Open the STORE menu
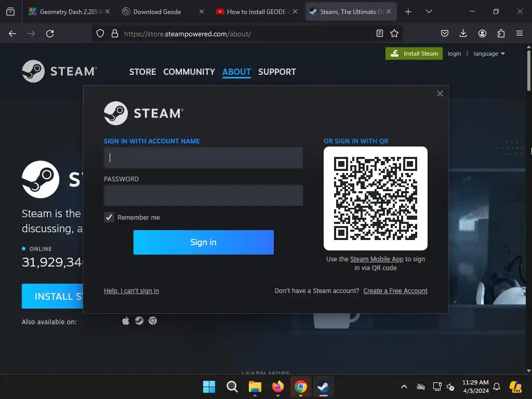This screenshot has height=399, width=532. 142,72
